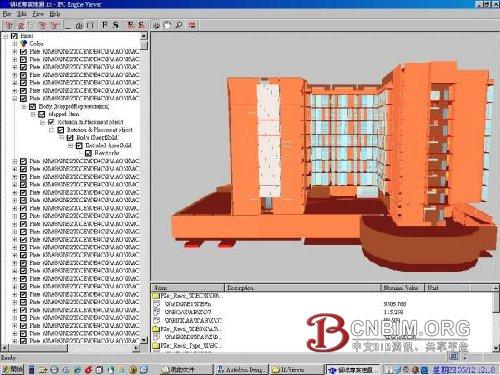Toggle the Rectangle checkbox

click(88, 153)
